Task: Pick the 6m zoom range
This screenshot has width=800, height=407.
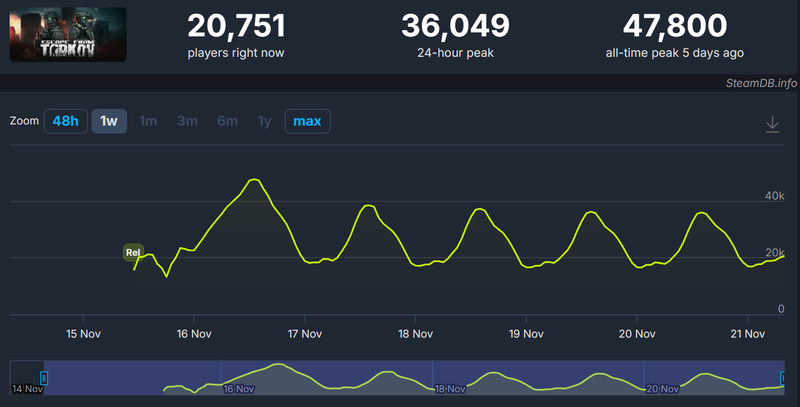Action: (x=227, y=121)
